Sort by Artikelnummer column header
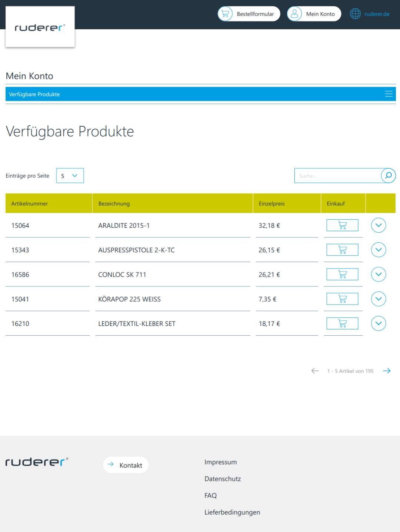 pyautogui.click(x=49, y=203)
